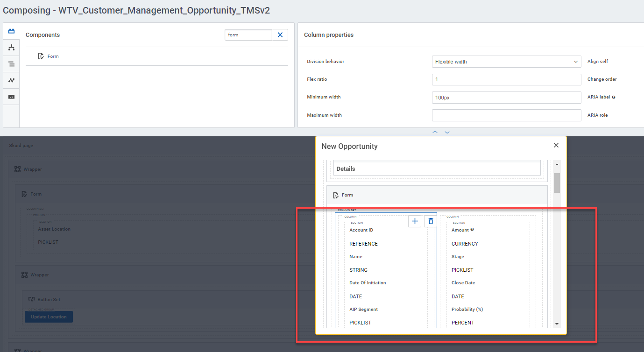Select the PERCENT field value

(x=463, y=323)
